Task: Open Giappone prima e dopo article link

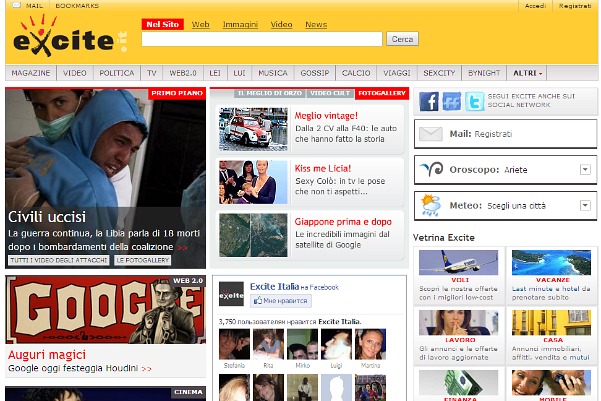Action: [x=343, y=222]
